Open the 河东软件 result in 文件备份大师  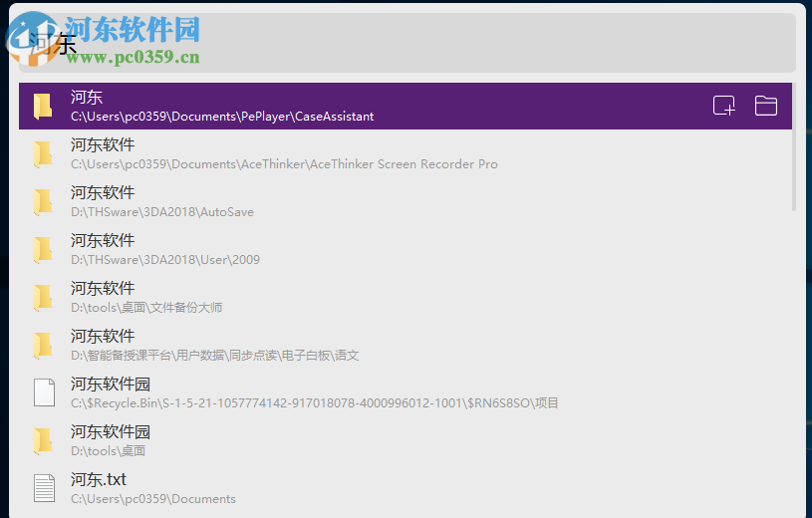pos(406,297)
